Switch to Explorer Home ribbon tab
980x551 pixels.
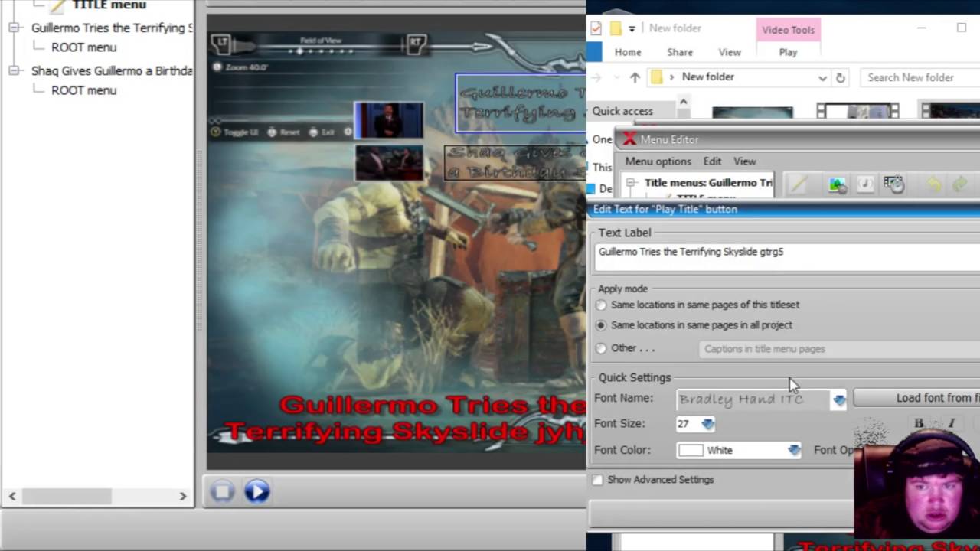[627, 52]
